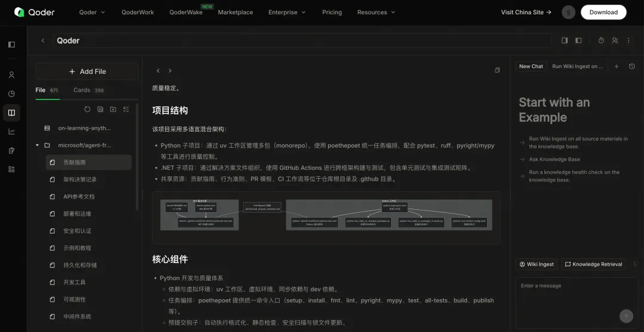Image resolution: width=644 pixels, height=332 pixels.
Task: Add a new chat tab with plus
Action: coord(617,66)
